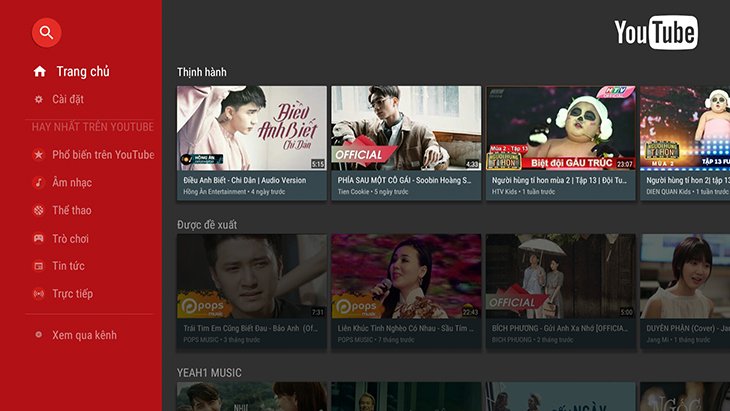Click the search magnifier icon
The width and height of the screenshot is (730, 411).
click(x=46, y=33)
